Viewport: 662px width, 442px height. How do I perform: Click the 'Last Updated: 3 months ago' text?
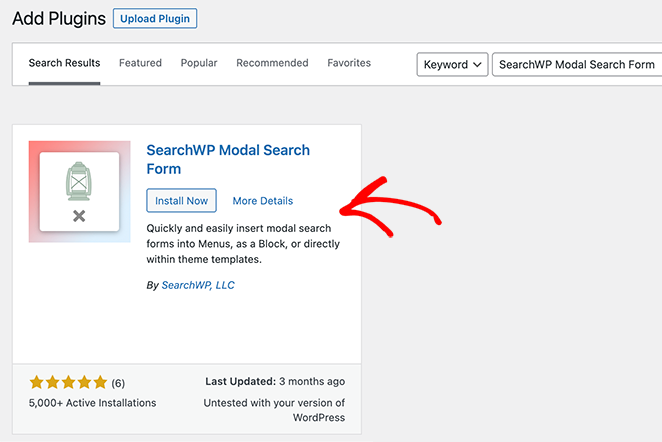(275, 382)
